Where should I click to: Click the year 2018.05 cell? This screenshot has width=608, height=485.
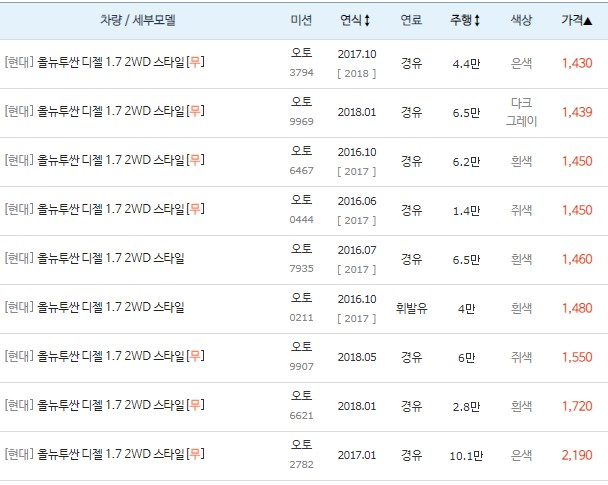click(x=357, y=357)
